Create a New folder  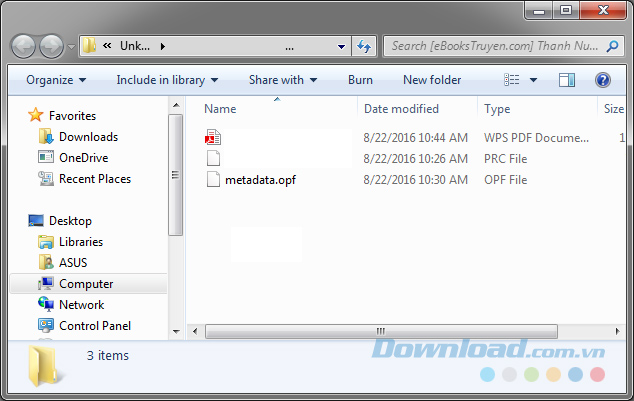[x=432, y=80]
